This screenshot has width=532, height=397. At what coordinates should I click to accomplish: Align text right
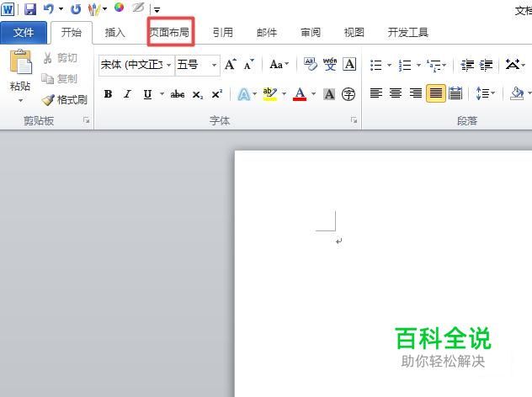[415, 93]
